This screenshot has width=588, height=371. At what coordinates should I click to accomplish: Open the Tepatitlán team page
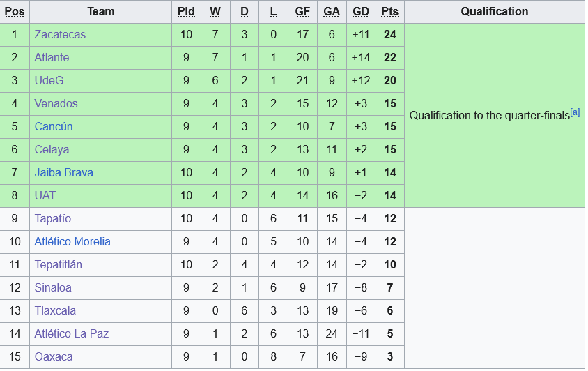[x=59, y=265]
